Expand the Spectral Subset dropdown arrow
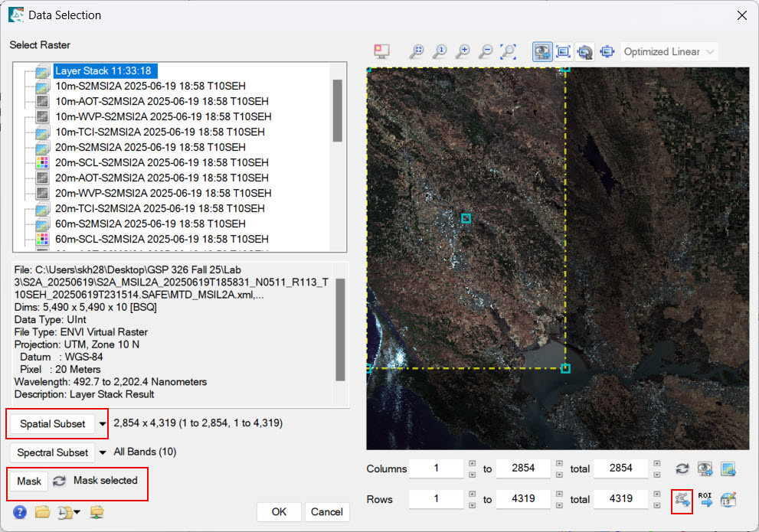The width and height of the screenshot is (759, 532). (x=103, y=452)
